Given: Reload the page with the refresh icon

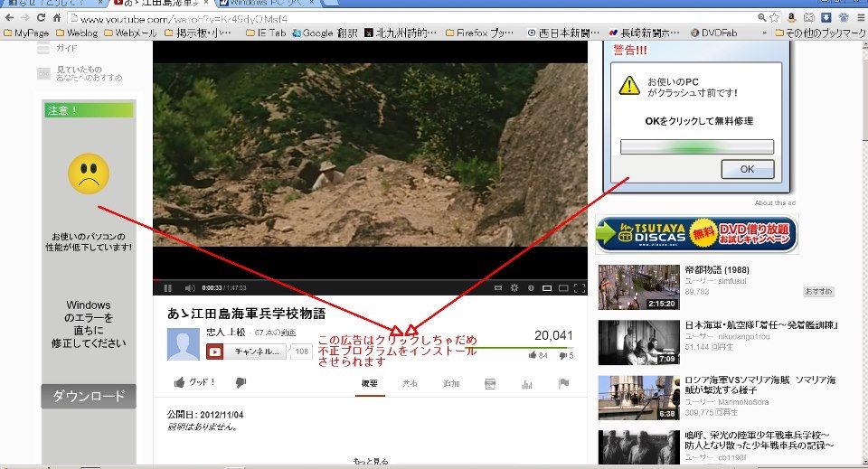Looking at the screenshot, I should (x=41, y=18).
